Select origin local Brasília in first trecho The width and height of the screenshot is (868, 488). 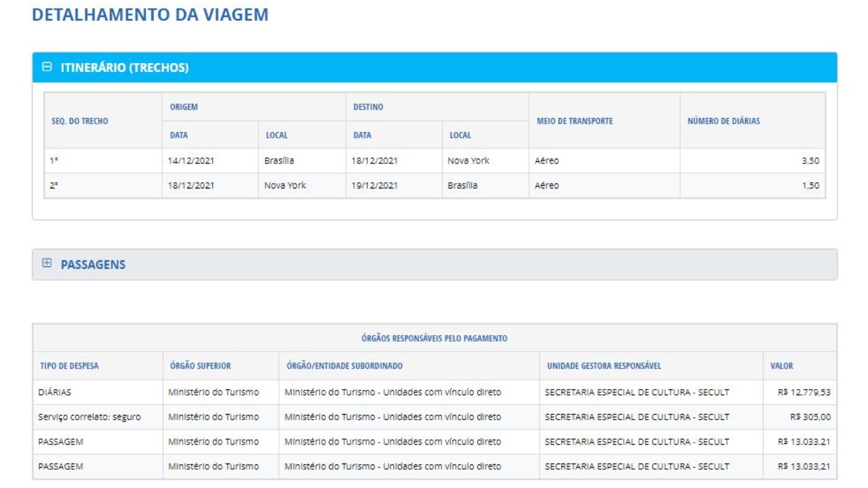(279, 161)
